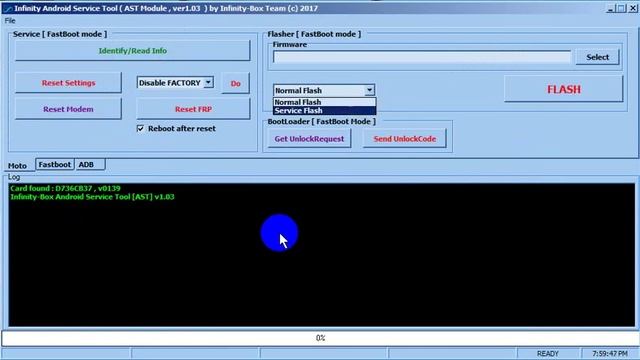The width and height of the screenshot is (640, 360).
Task: Click the READY status bar entry
Action: (547, 353)
